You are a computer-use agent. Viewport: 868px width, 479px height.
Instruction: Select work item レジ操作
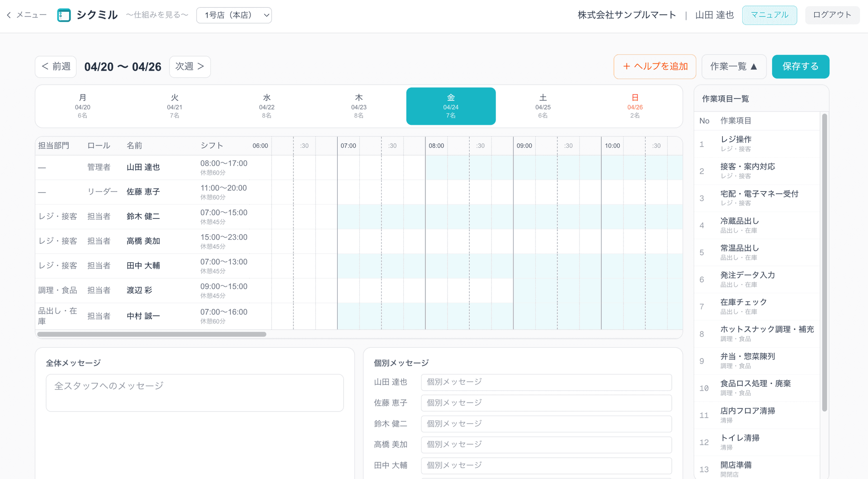point(757,144)
